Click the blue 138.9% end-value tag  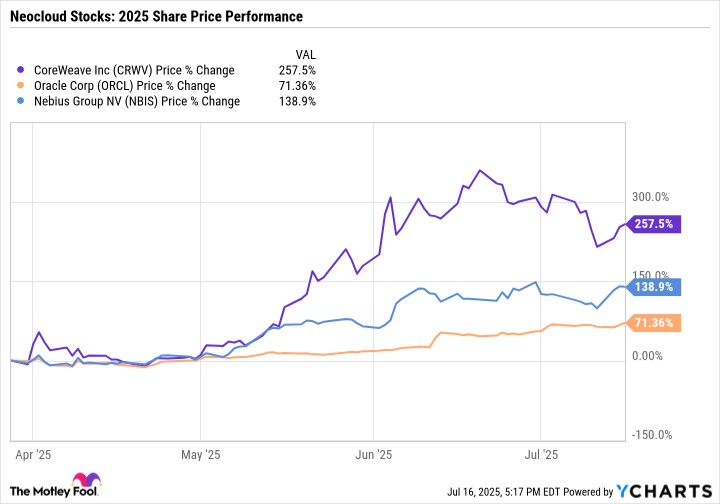coord(653,287)
